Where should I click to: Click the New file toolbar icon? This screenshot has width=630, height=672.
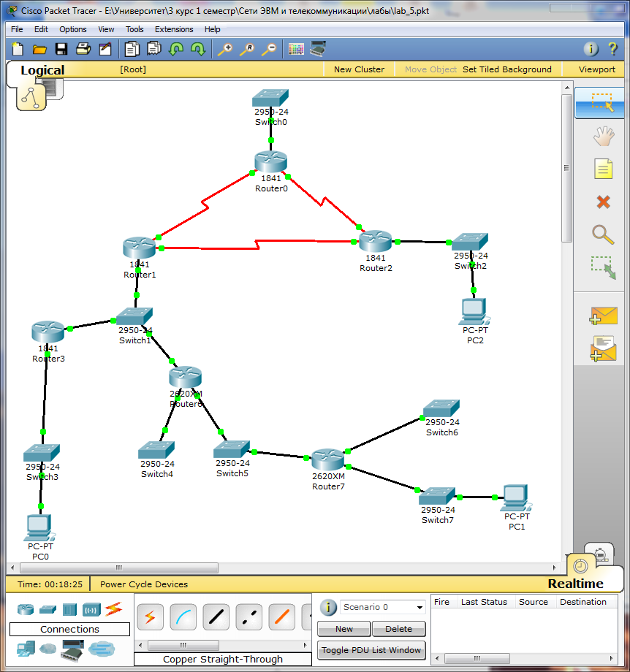18,49
